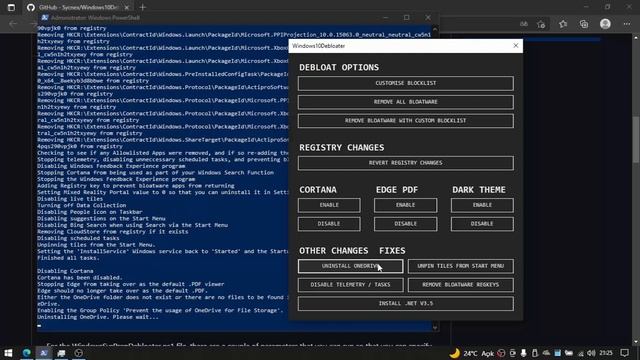Click the microphone icon in the system tray
640x360 pixels.
524,353
